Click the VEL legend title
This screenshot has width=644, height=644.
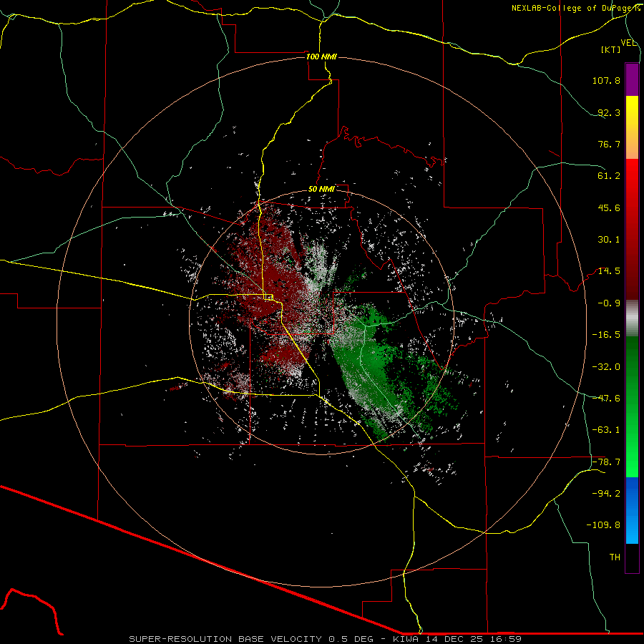point(628,43)
